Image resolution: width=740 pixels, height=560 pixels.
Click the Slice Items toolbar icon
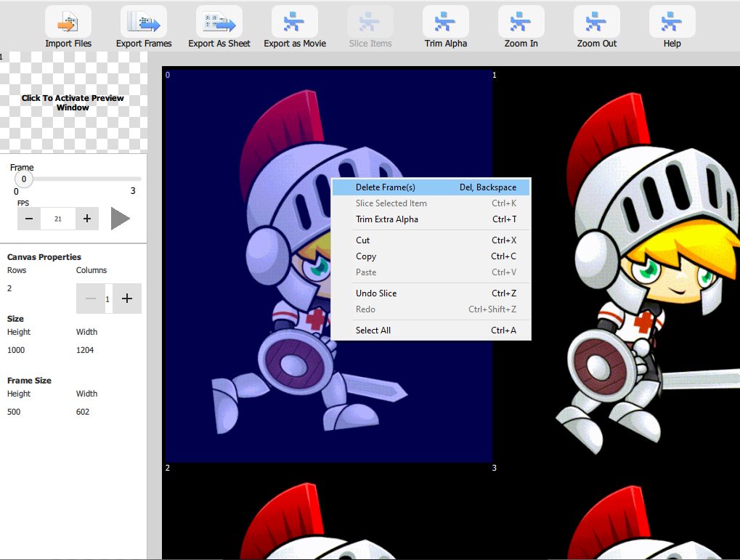(x=370, y=23)
